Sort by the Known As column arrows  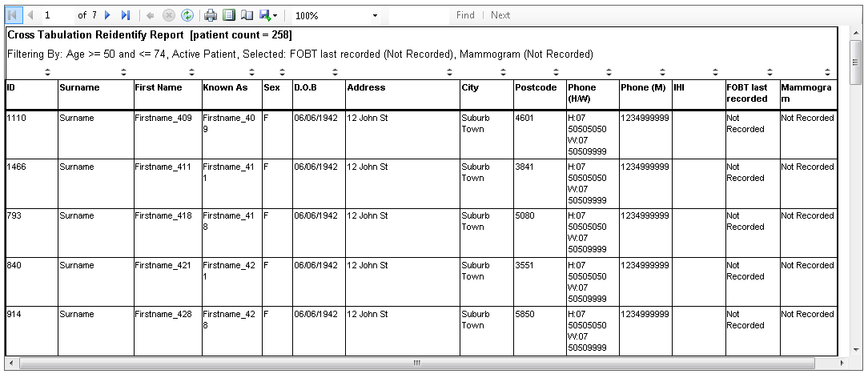(x=252, y=72)
